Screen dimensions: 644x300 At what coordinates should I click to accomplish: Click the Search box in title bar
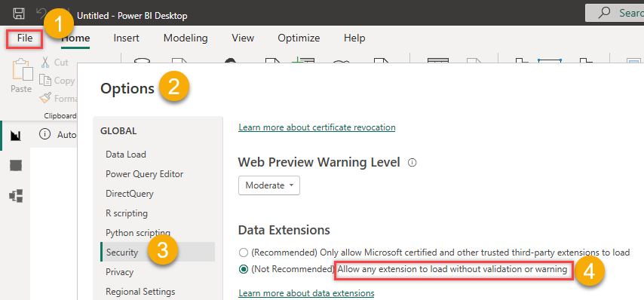[615, 13]
